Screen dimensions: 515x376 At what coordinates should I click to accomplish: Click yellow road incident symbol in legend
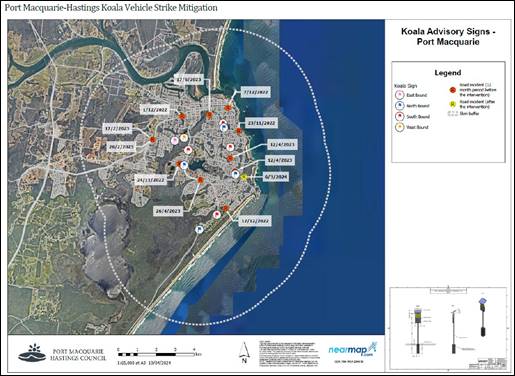(453, 104)
